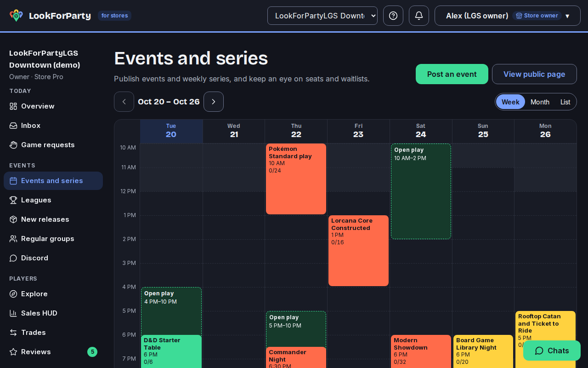The width and height of the screenshot is (588, 368).
Task: Click the Inbox tray icon
Action: tap(13, 126)
